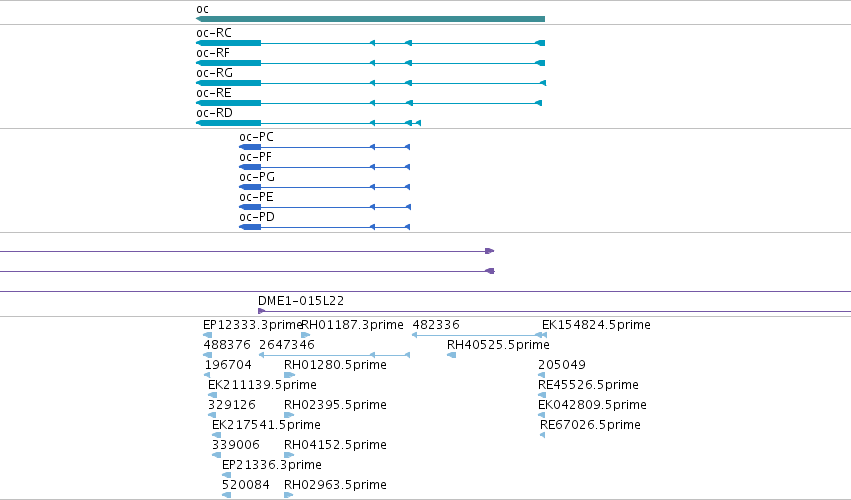Select the oc-PE coding exon block
The width and height of the screenshot is (851, 500).
tap(250, 207)
